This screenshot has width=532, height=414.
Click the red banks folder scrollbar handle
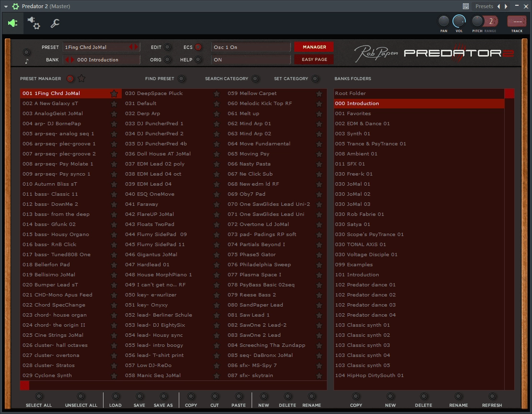click(x=509, y=94)
